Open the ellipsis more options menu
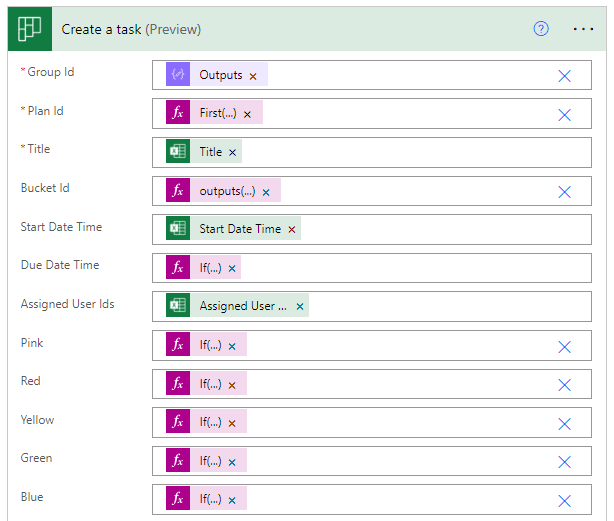This screenshot has height=521, width=614. 583,29
